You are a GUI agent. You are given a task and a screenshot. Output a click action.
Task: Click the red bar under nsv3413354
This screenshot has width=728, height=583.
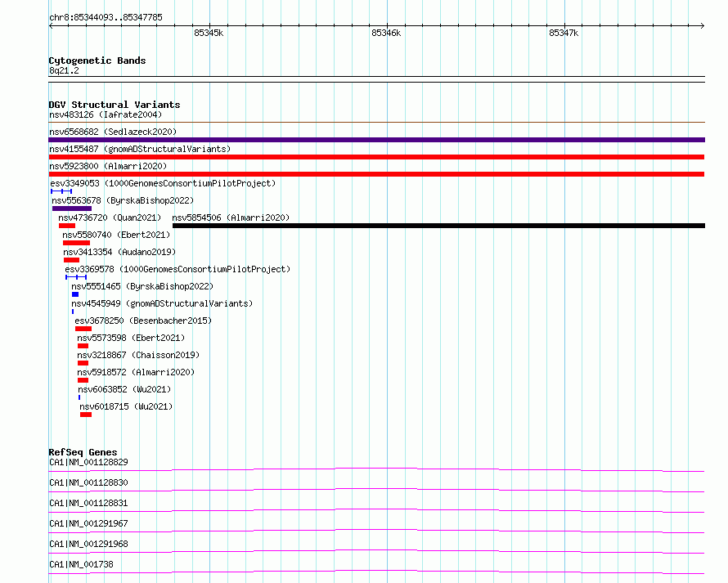pos(71,260)
